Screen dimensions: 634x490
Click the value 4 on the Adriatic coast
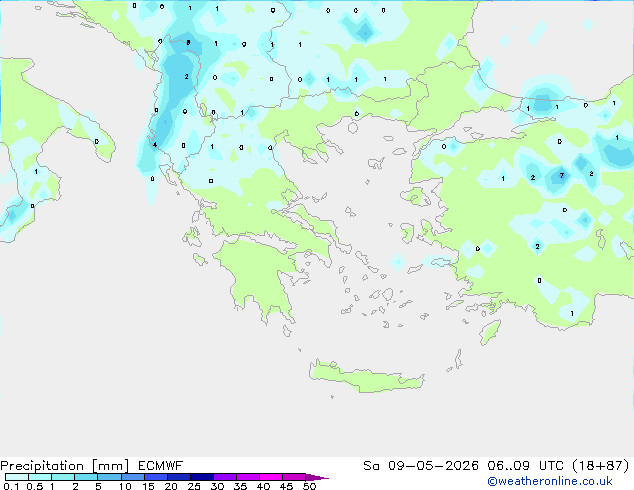[x=154, y=144]
